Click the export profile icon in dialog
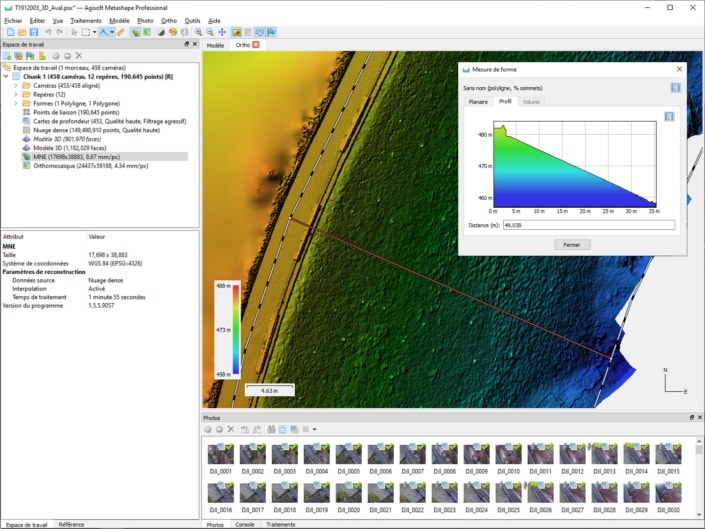 click(669, 116)
